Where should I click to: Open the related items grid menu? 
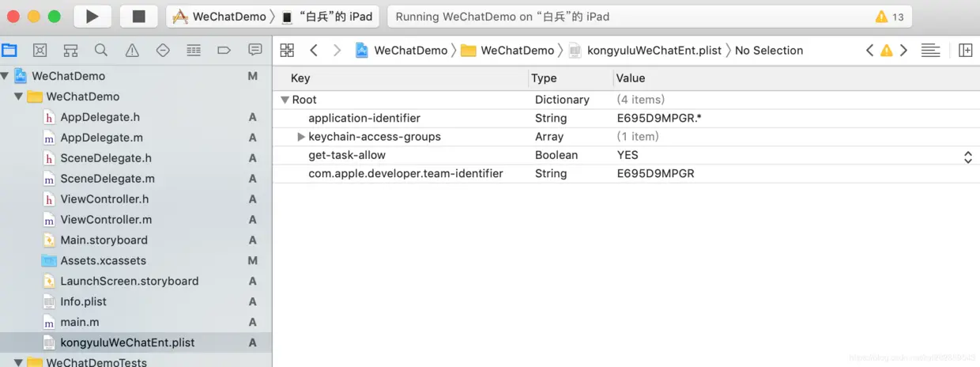(287, 50)
